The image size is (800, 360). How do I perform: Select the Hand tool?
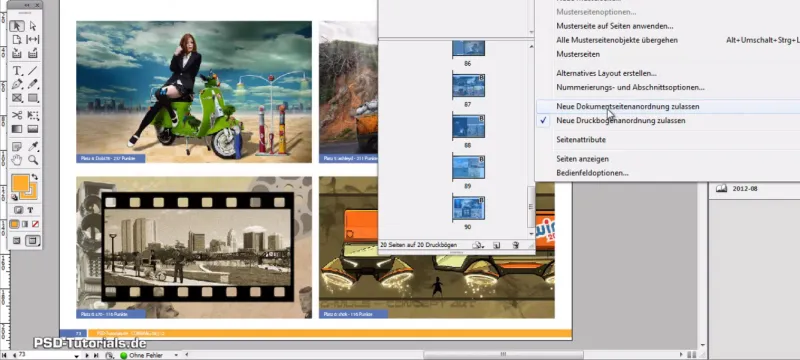(x=17, y=160)
